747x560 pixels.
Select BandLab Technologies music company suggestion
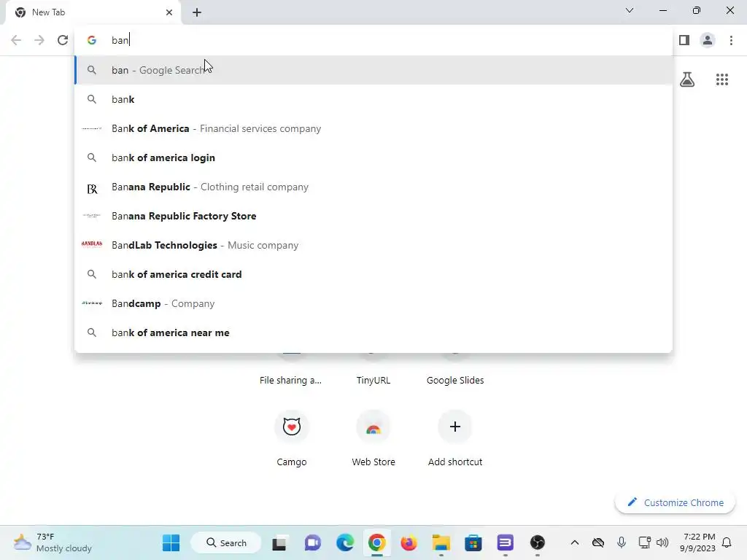pos(373,245)
